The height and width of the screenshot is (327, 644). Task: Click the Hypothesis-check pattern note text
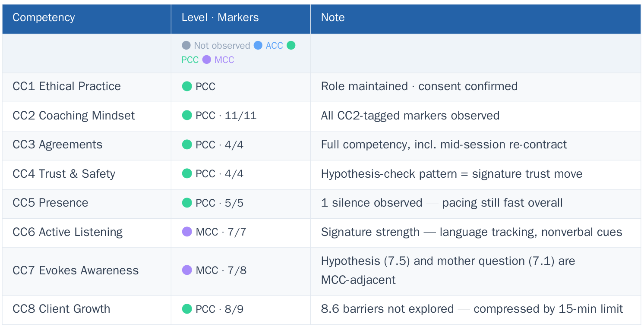click(x=451, y=174)
